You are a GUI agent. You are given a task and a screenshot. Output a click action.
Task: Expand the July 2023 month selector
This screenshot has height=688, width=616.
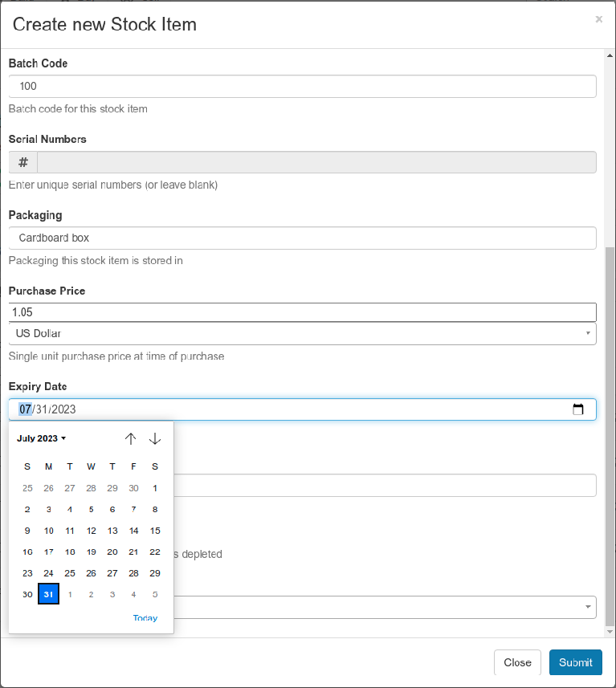coord(42,438)
